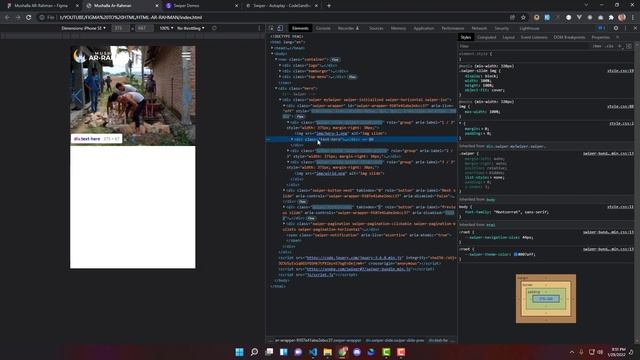Switch to the Swiper Demos browser tab
Image resolution: width=640 pixels, height=360 pixels.
click(202, 6)
